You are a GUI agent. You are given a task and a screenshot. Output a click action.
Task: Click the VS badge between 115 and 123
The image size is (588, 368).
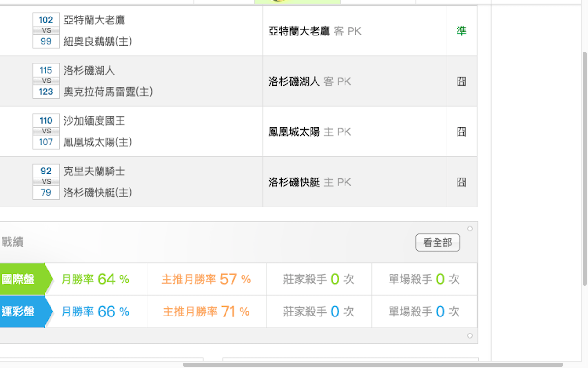pos(46,81)
